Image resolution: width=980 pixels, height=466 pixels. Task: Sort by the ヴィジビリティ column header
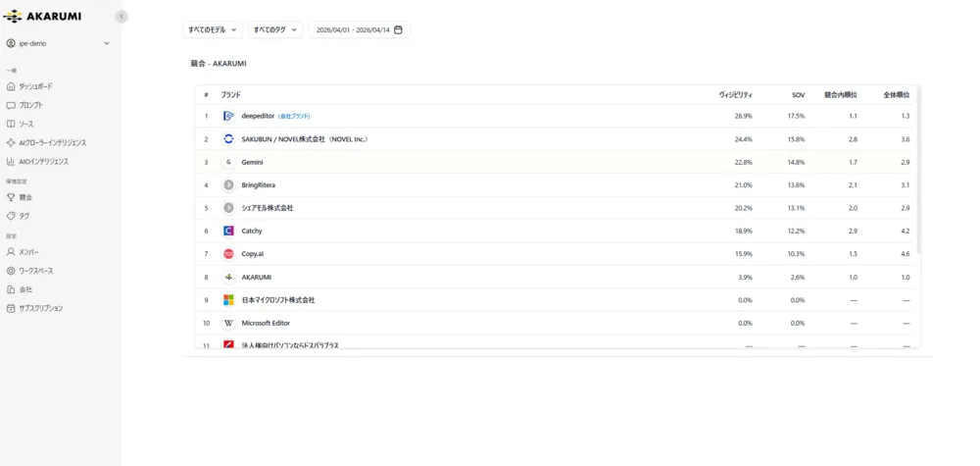[736, 94]
